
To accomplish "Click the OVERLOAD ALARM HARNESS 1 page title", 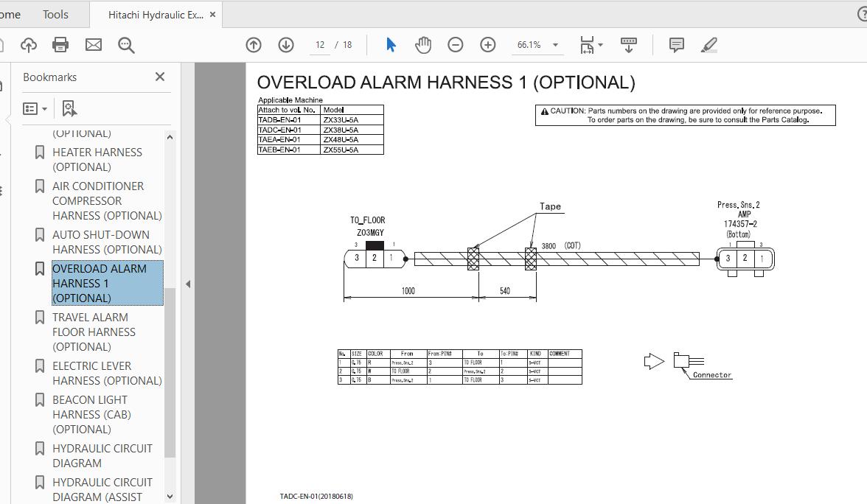I will (445, 83).
